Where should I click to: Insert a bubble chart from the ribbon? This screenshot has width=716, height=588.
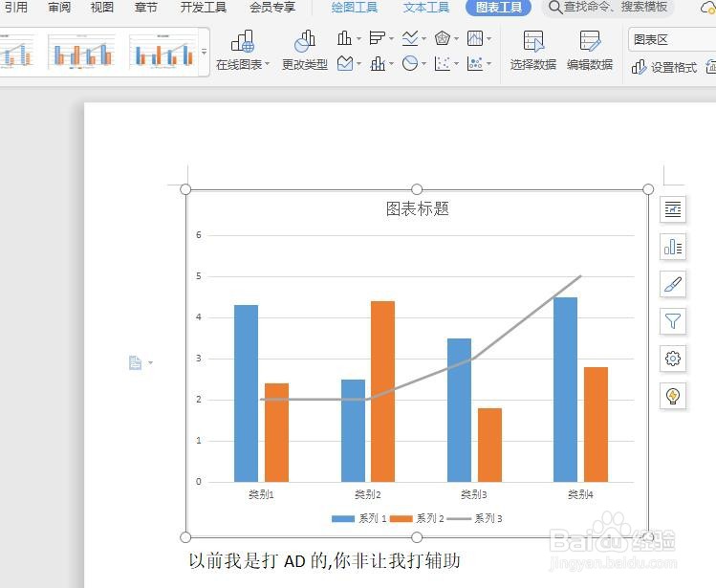pos(475,63)
